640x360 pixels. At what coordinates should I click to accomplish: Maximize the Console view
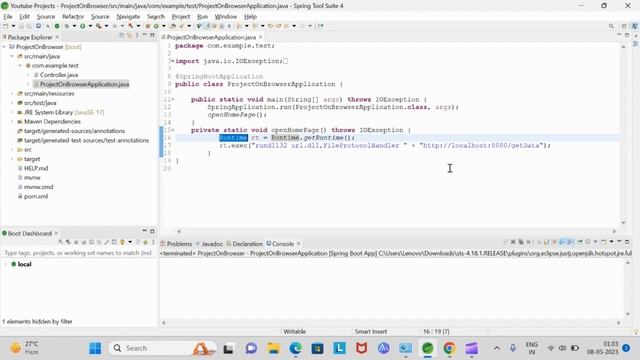(627, 242)
